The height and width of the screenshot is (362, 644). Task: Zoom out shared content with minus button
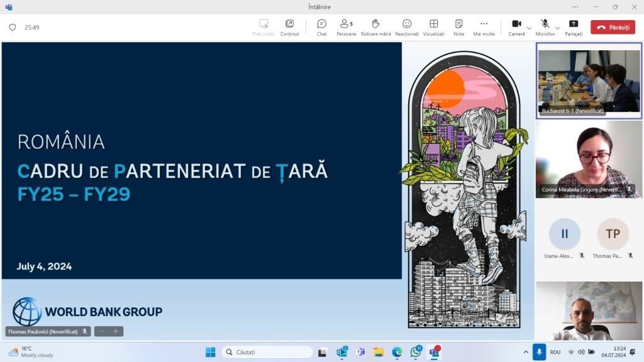(x=102, y=331)
